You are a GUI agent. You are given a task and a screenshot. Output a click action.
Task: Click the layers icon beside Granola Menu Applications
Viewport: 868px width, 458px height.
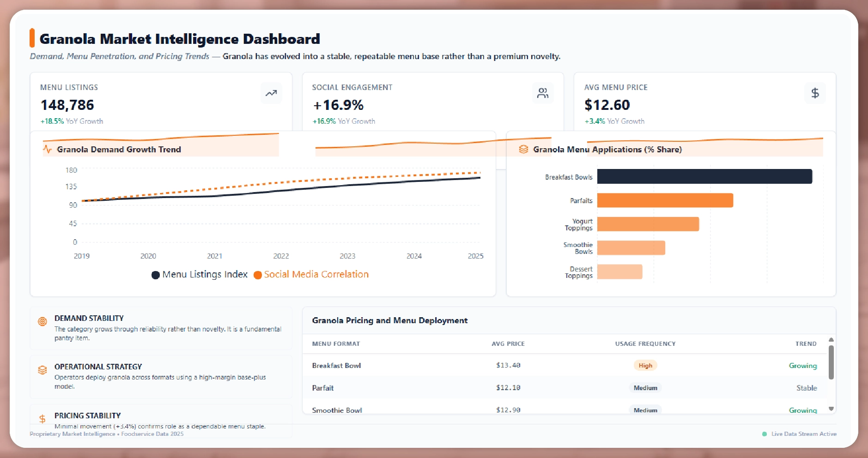click(523, 149)
